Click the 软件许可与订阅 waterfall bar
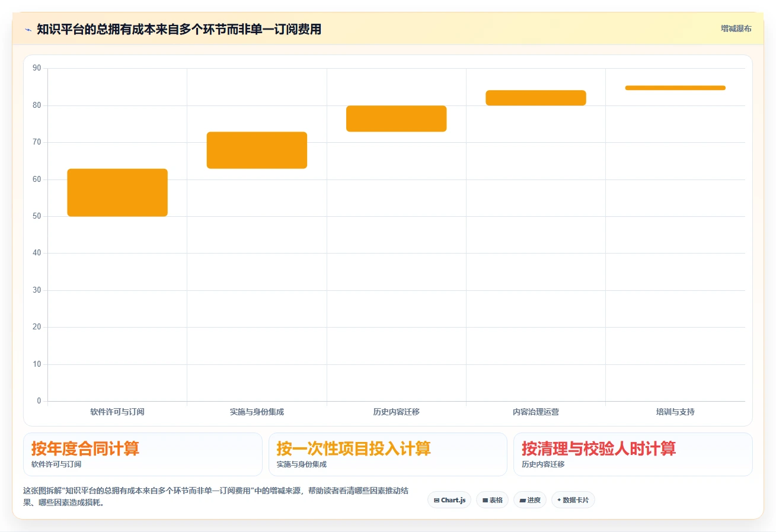776x532 pixels. click(117, 193)
